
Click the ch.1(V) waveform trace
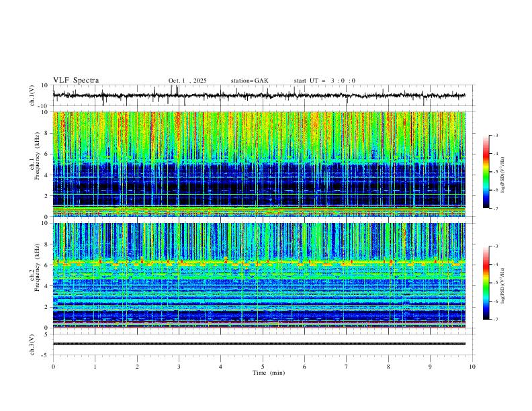coord(259,95)
